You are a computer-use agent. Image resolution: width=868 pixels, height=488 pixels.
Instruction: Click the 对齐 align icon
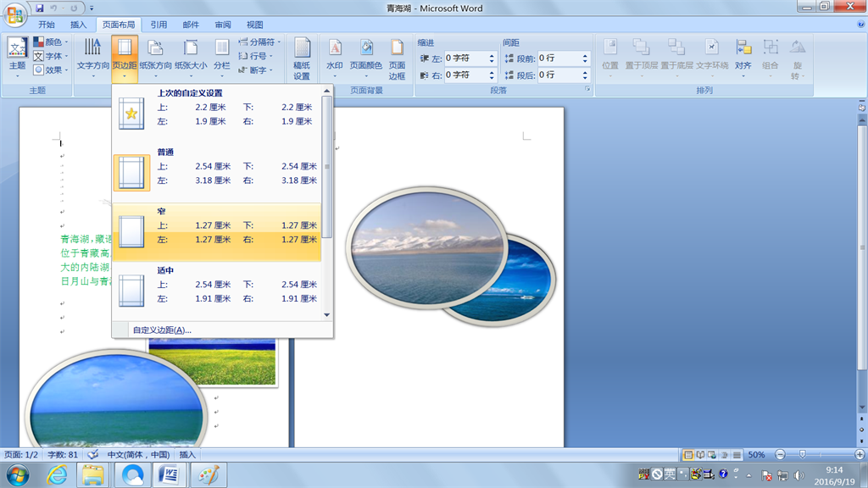pos(743,51)
